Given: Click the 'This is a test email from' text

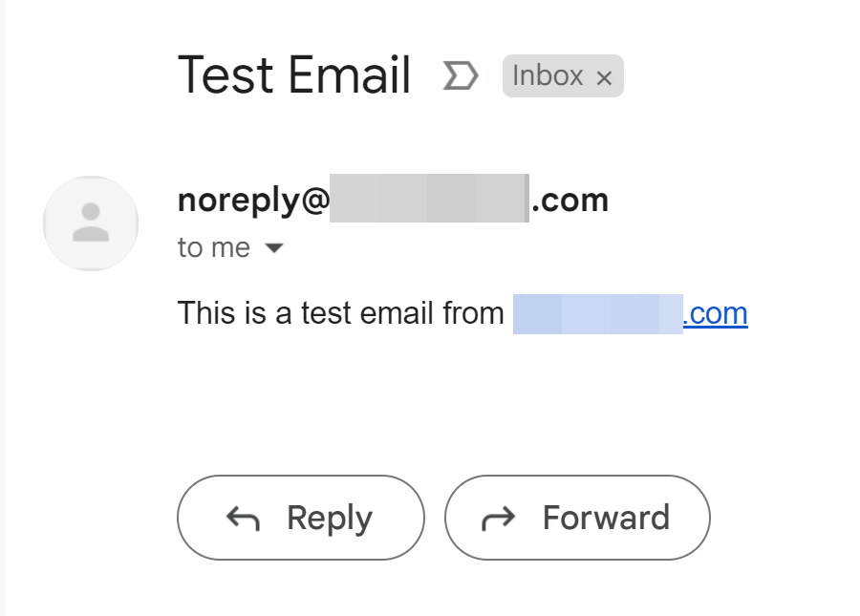Looking at the screenshot, I should click(340, 313).
